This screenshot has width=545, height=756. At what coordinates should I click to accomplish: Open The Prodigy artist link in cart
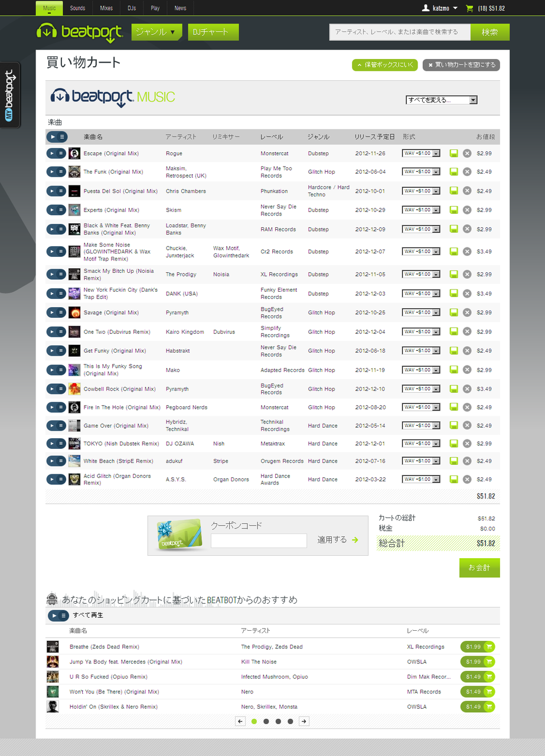click(x=181, y=275)
